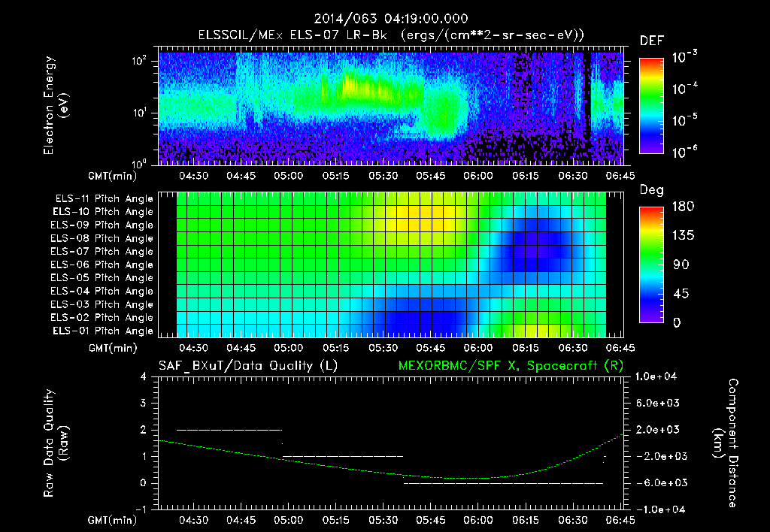
Task: Click the timestamp title 2014/063 04:19:00.000
Action: pos(391,19)
